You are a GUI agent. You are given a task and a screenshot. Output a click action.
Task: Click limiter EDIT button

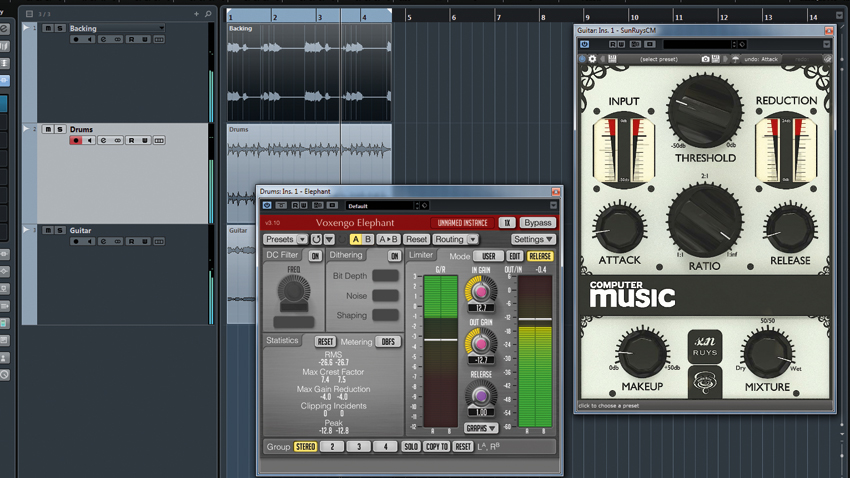[514, 256]
